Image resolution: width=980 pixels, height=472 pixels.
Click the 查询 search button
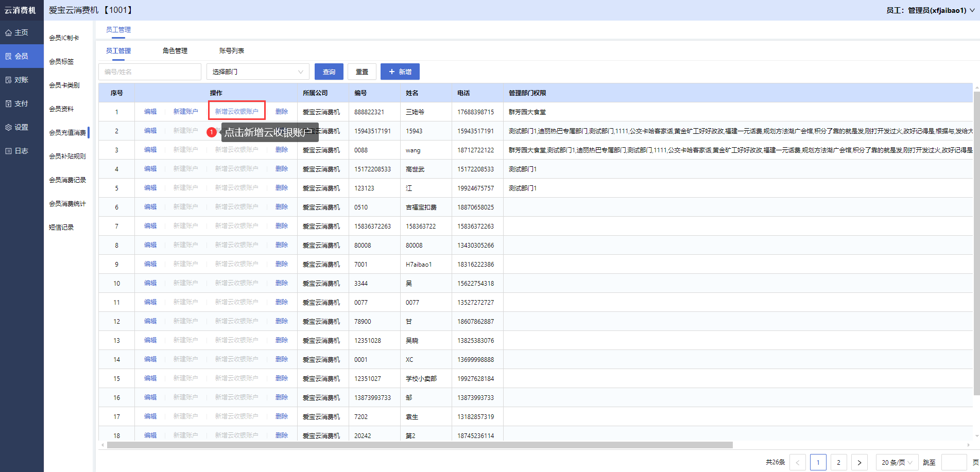tap(329, 72)
